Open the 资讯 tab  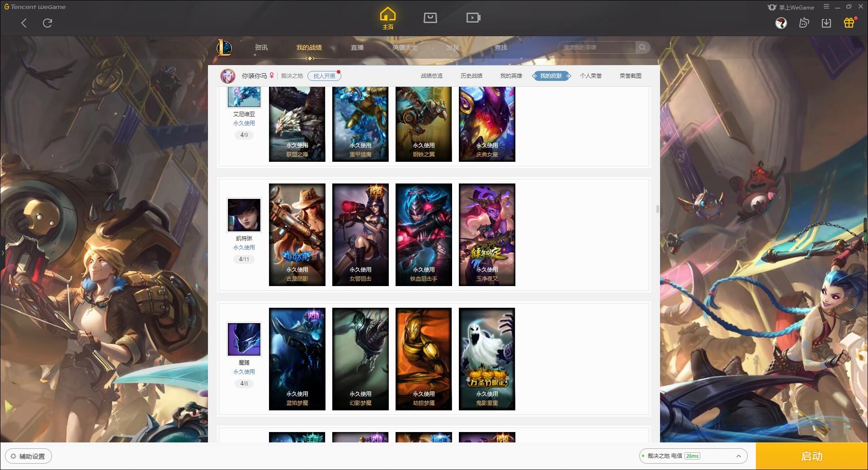261,47
